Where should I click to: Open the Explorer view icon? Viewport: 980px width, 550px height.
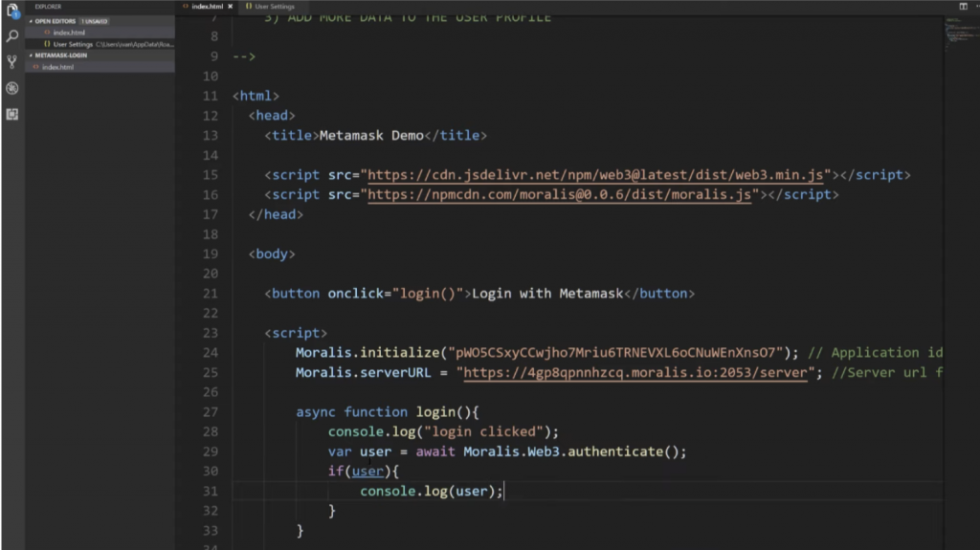click(x=11, y=11)
